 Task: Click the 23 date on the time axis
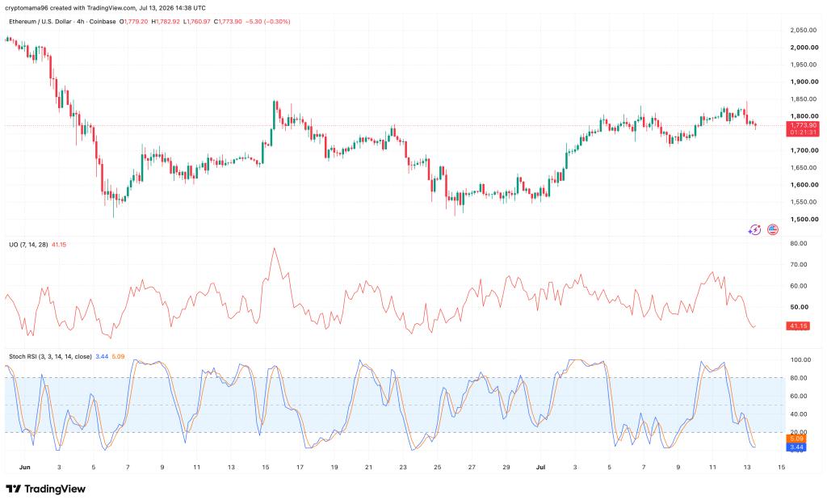click(403, 467)
